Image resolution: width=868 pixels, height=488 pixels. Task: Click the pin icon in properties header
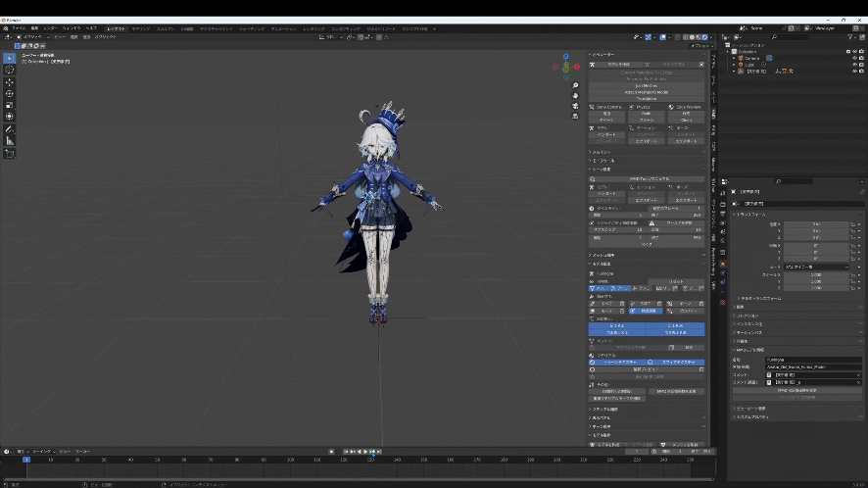pyautogui.click(x=862, y=192)
